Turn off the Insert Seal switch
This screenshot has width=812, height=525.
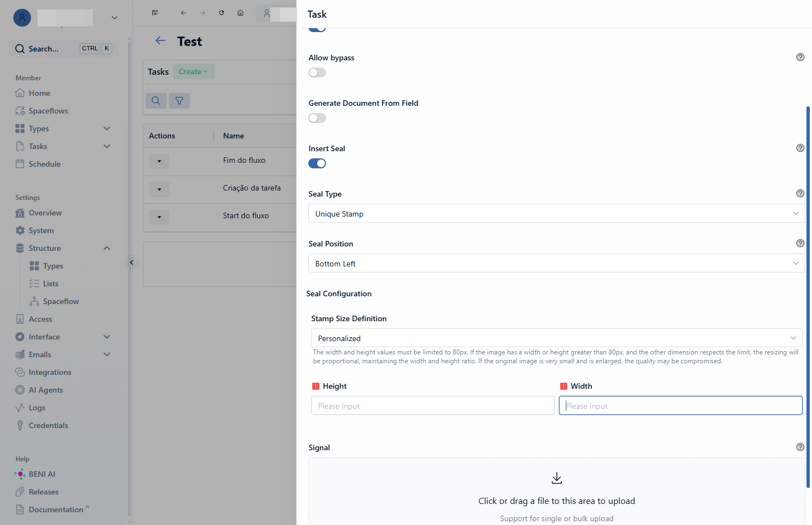click(x=317, y=163)
